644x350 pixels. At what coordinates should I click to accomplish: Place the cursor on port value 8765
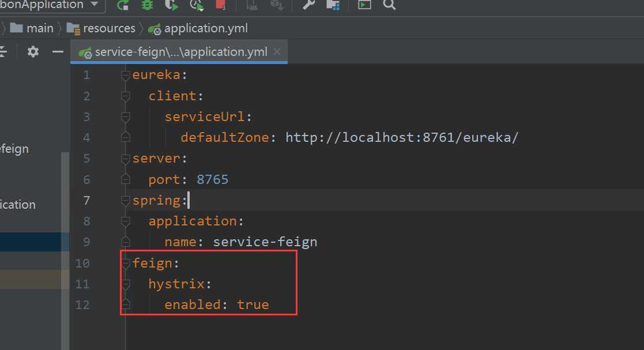212,179
